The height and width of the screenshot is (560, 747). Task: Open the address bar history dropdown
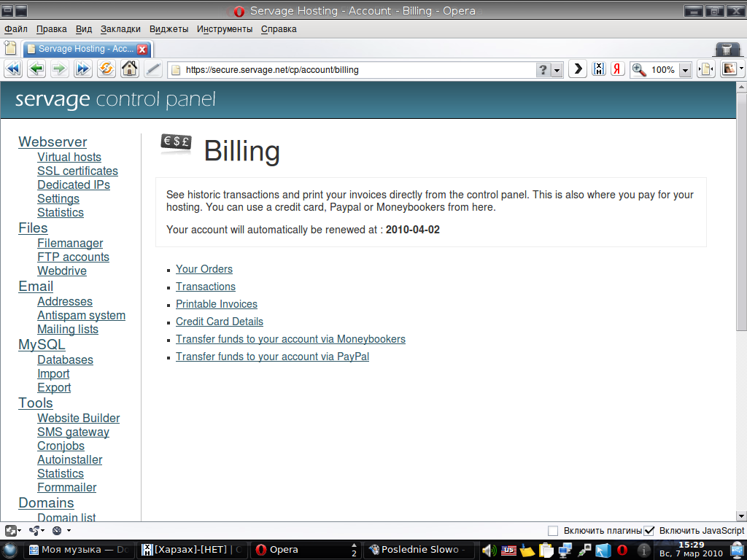[x=557, y=70]
